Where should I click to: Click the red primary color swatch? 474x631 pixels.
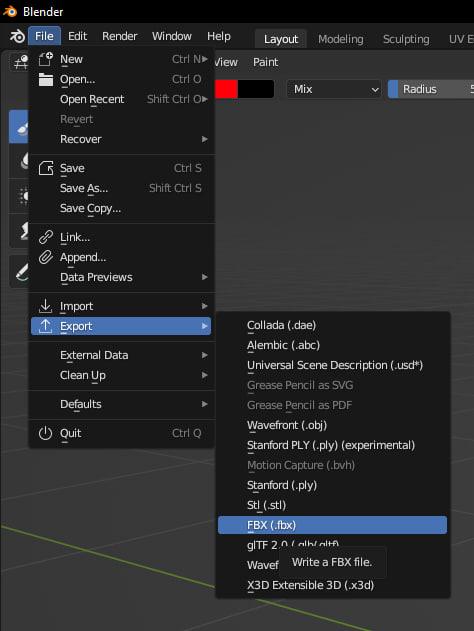coord(227,89)
